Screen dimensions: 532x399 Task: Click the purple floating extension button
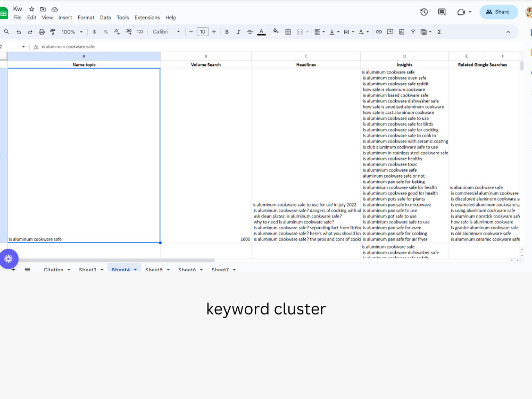point(9,259)
